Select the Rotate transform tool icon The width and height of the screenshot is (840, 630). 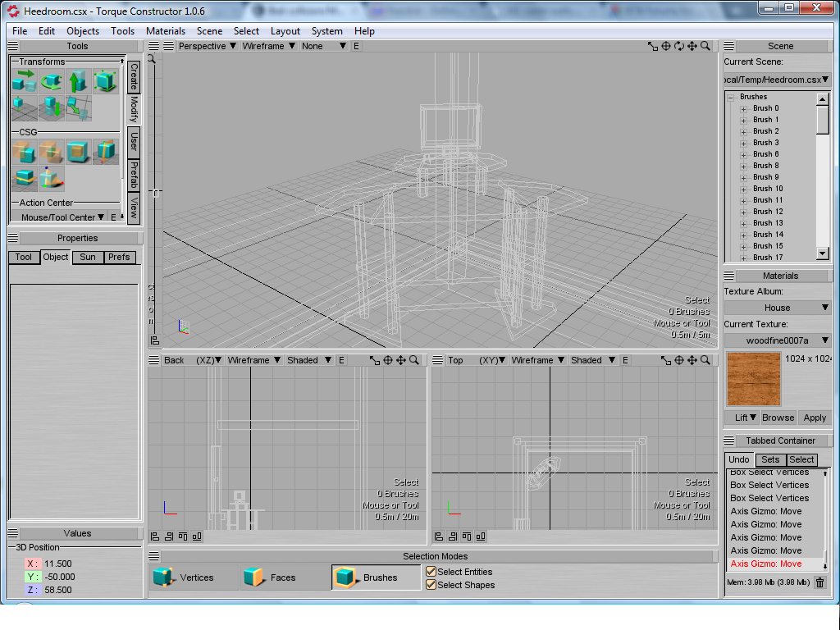(51, 81)
